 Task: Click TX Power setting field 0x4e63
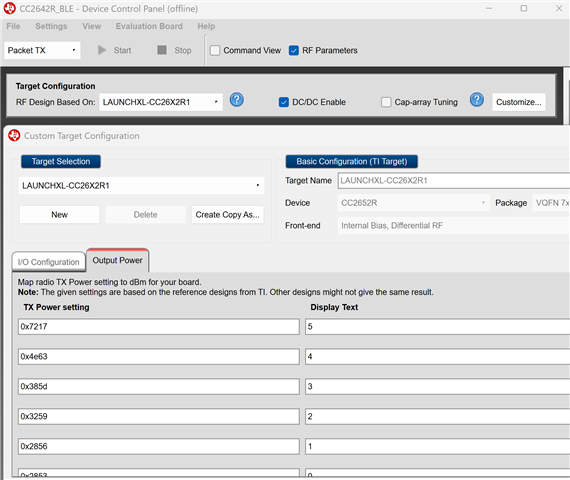159,356
